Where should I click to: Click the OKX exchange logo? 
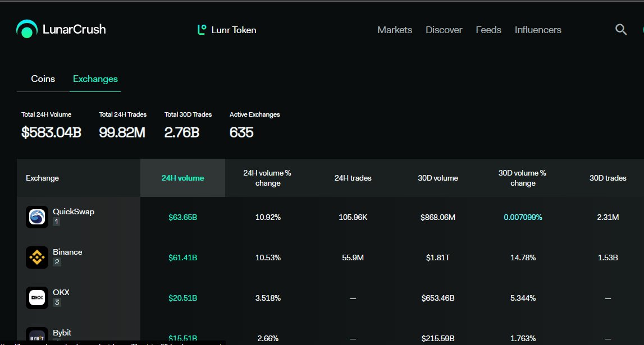[37, 298]
